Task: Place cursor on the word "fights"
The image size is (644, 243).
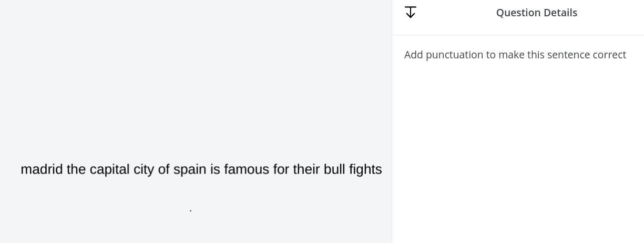Action: point(365,169)
